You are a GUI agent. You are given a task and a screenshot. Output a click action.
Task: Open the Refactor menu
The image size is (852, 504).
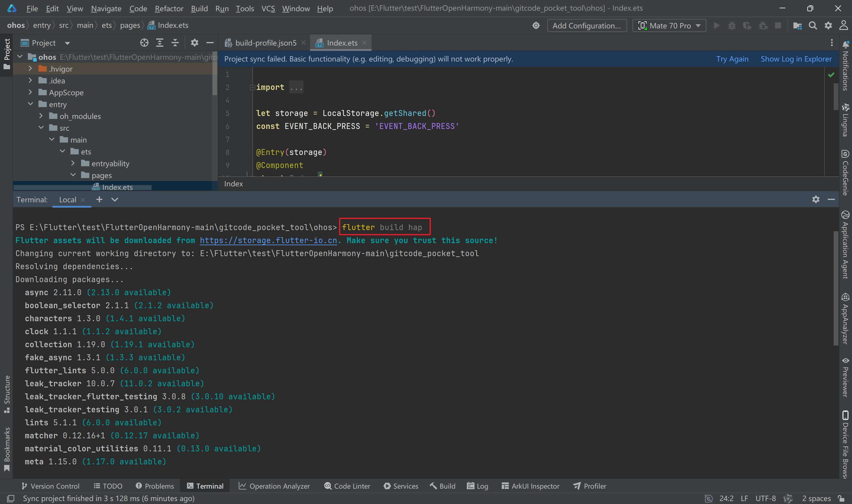coord(169,9)
